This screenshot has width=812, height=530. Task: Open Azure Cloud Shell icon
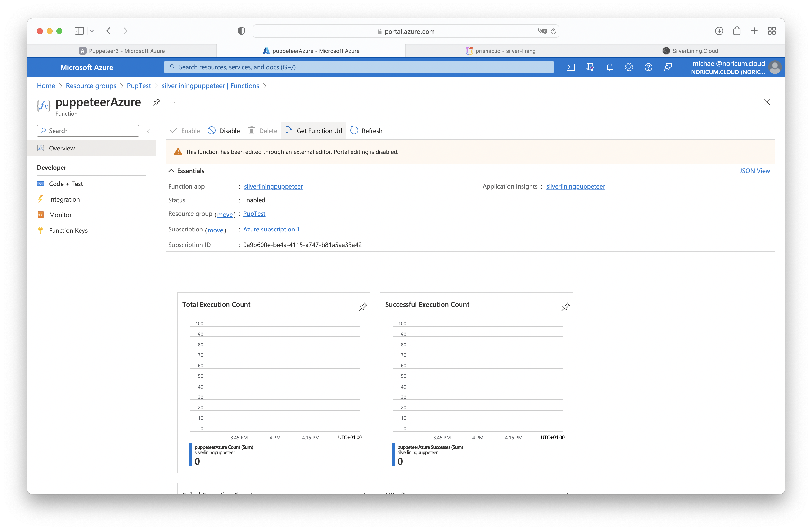click(x=570, y=67)
